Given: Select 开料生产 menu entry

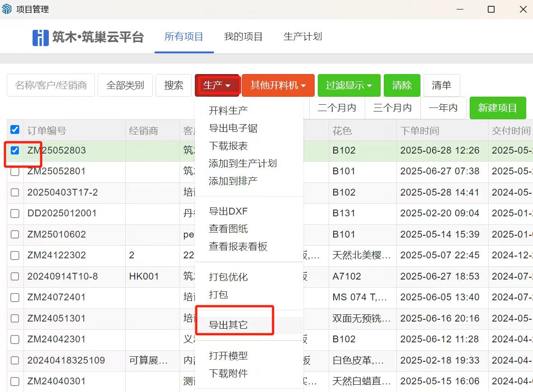Looking at the screenshot, I should 228,110.
